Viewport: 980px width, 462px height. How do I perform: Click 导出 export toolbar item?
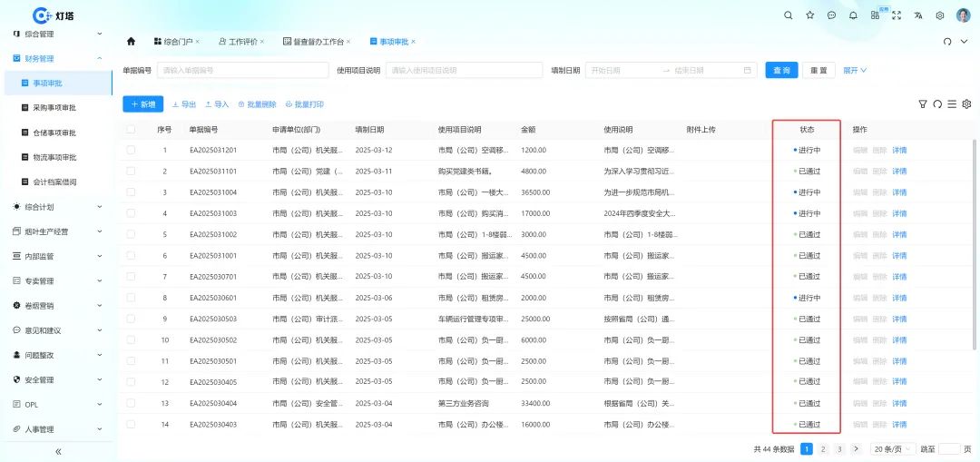pyautogui.click(x=183, y=104)
